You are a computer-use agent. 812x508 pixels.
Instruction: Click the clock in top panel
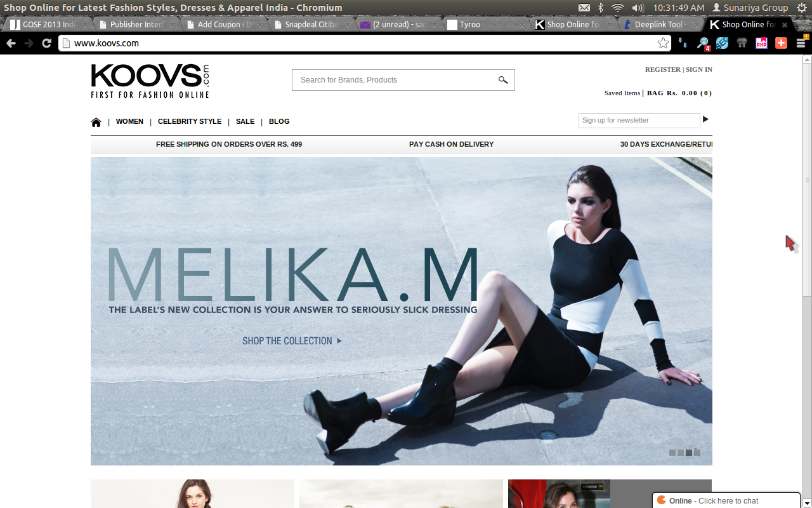[x=678, y=8]
